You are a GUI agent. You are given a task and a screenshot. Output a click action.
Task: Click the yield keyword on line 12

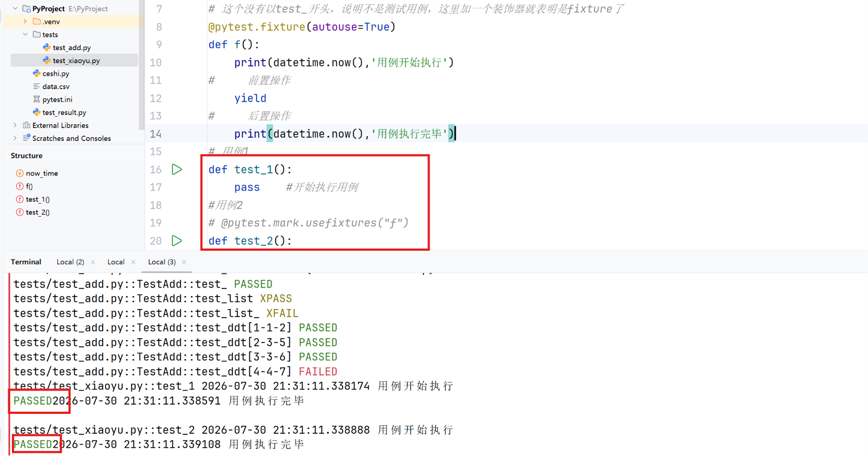250,98
